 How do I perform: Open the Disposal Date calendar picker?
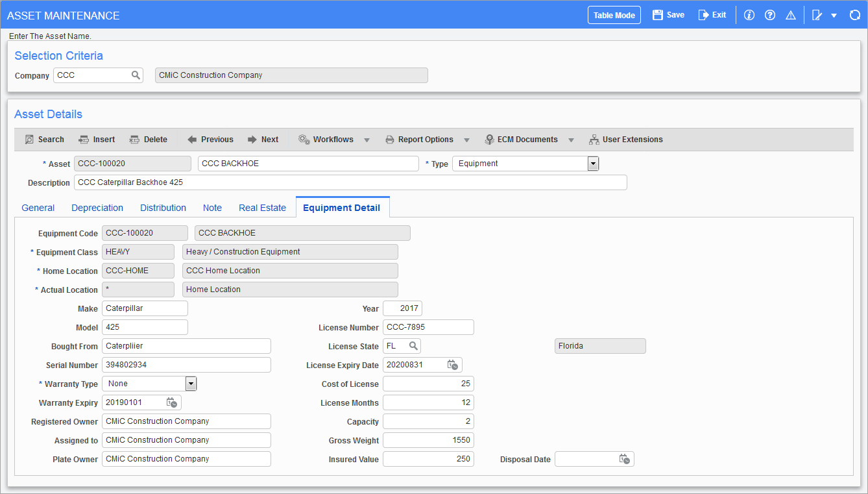tap(625, 459)
